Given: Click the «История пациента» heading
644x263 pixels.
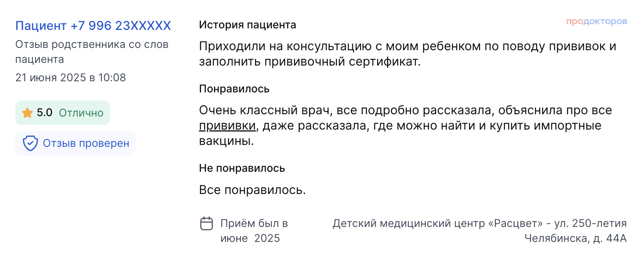Looking at the screenshot, I should pyautogui.click(x=247, y=25).
